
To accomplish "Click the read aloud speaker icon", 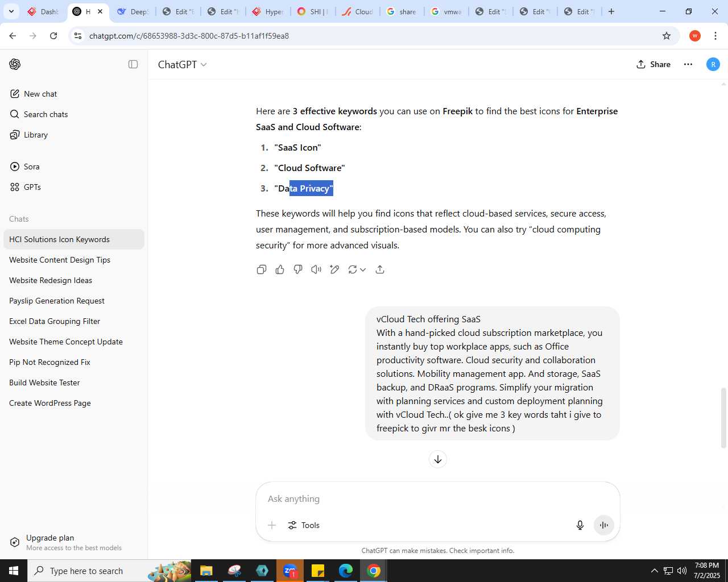I will pos(316,269).
